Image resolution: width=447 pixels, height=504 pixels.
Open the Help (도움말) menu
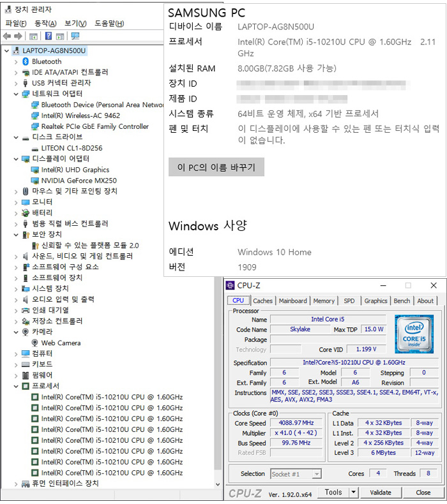tap(109, 24)
